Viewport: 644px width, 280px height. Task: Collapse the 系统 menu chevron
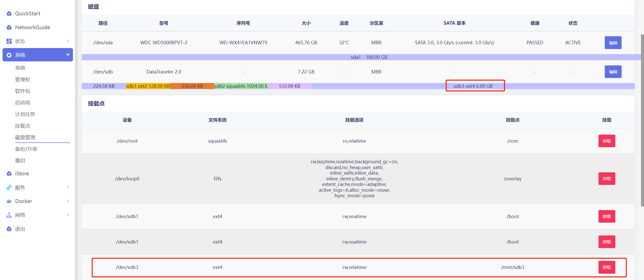[68, 55]
